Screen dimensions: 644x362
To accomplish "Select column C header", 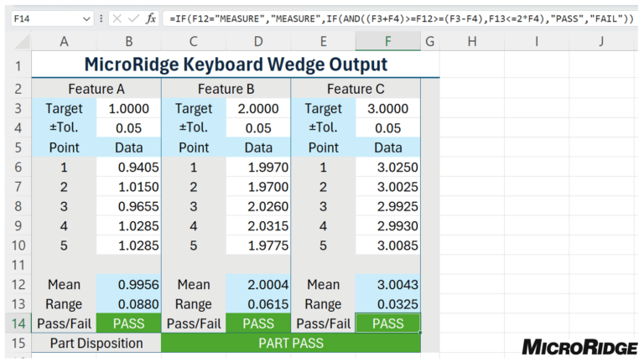I will [x=194, y=41].
